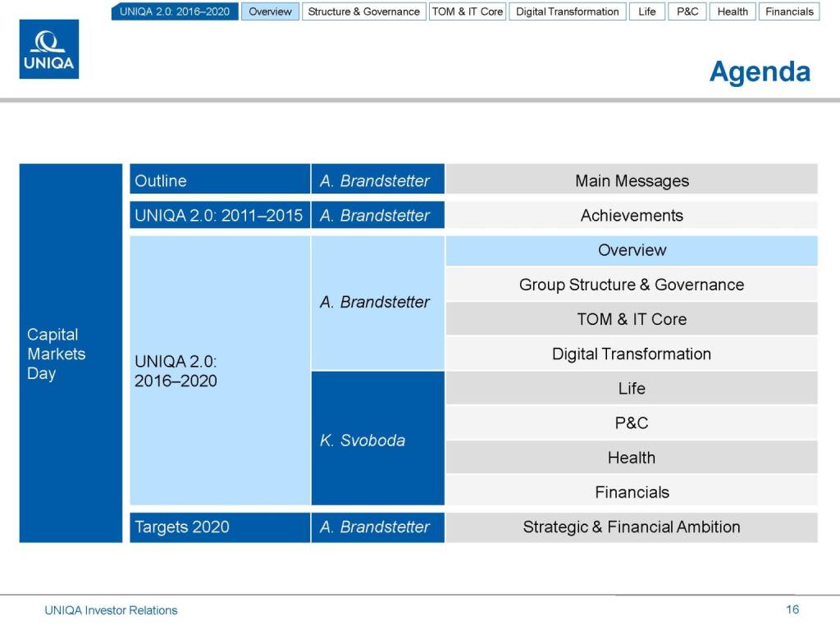Click the Targets 2020 section cell

pyautogui.click(x=219, y=527)
